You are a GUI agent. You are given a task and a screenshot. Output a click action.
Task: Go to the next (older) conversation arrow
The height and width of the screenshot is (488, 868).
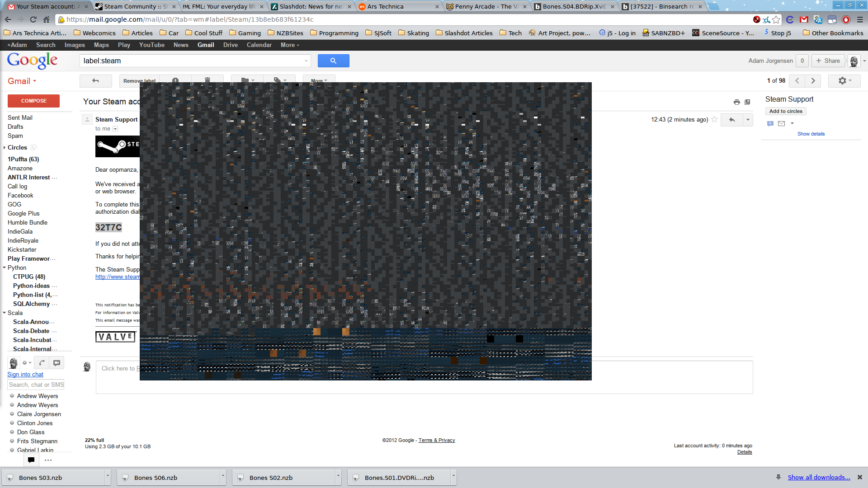point(813,81)
